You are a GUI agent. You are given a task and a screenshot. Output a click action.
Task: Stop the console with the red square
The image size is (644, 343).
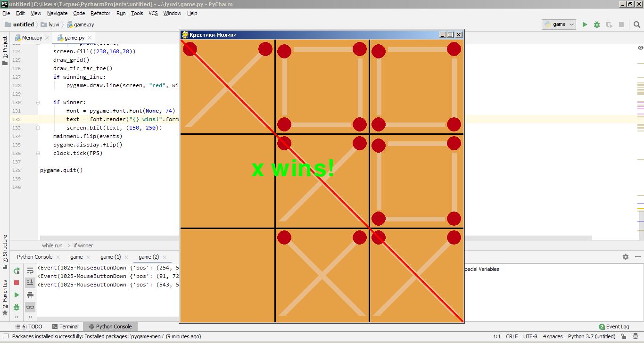tap(17, 283)
